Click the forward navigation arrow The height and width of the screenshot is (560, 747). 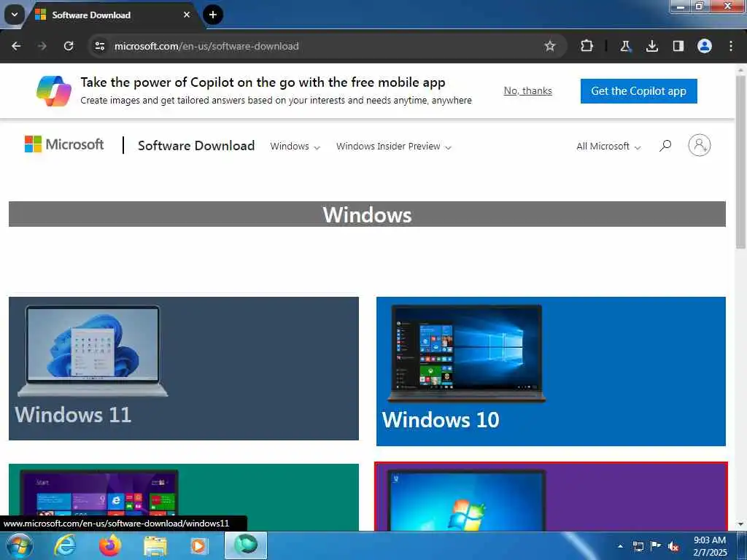coord(42,46)
